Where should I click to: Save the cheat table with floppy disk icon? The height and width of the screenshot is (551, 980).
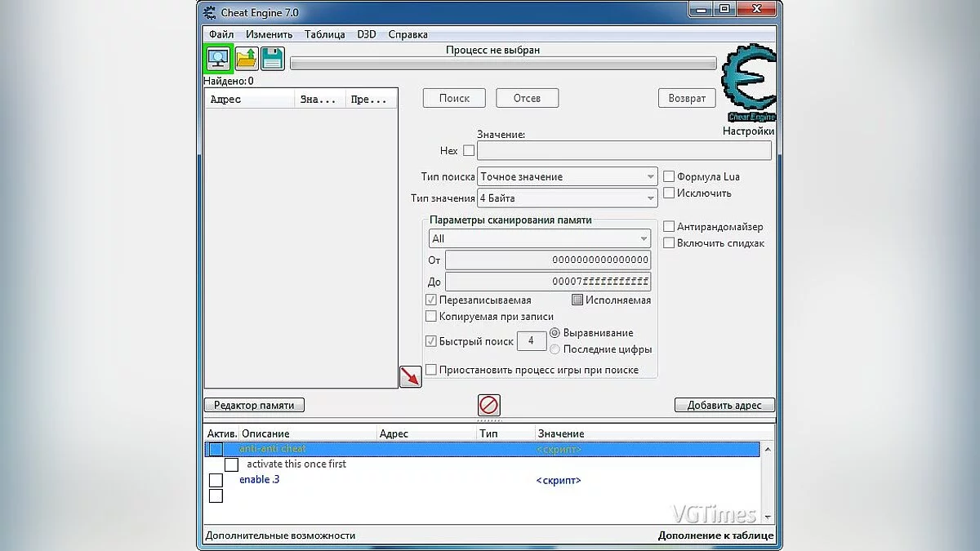pyautogui.click(x=272, y=58)
